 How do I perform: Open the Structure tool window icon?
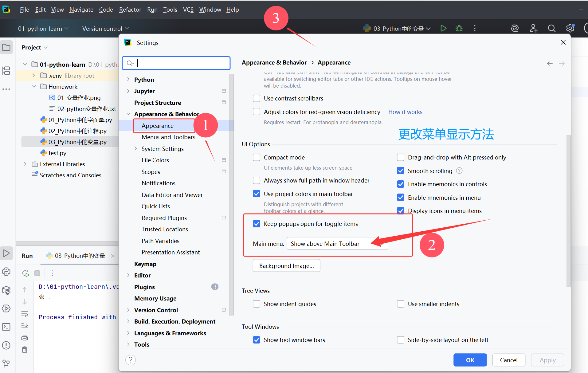point(6,70)
